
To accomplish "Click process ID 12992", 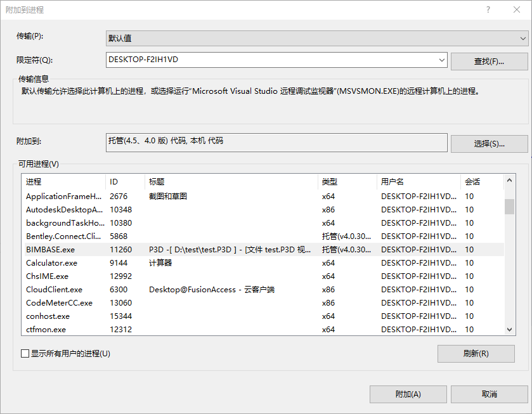I will click(x=120, y=276).
